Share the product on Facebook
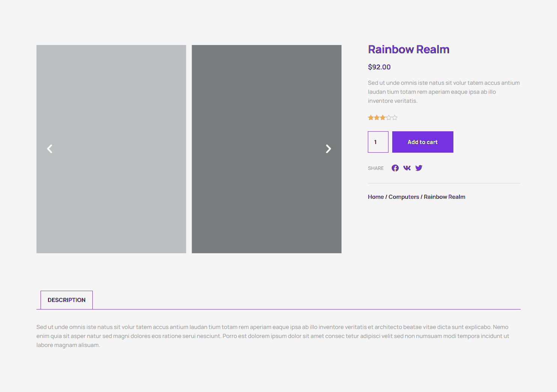This screenshot has height=392, width=557. pyautogui.click(x=395, y=168)
